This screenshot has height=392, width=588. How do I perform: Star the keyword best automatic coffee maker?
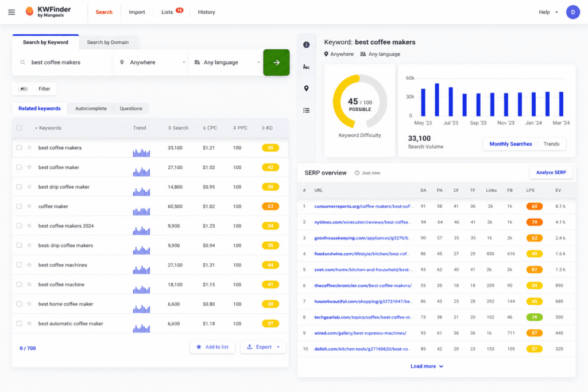coord(29,323)
